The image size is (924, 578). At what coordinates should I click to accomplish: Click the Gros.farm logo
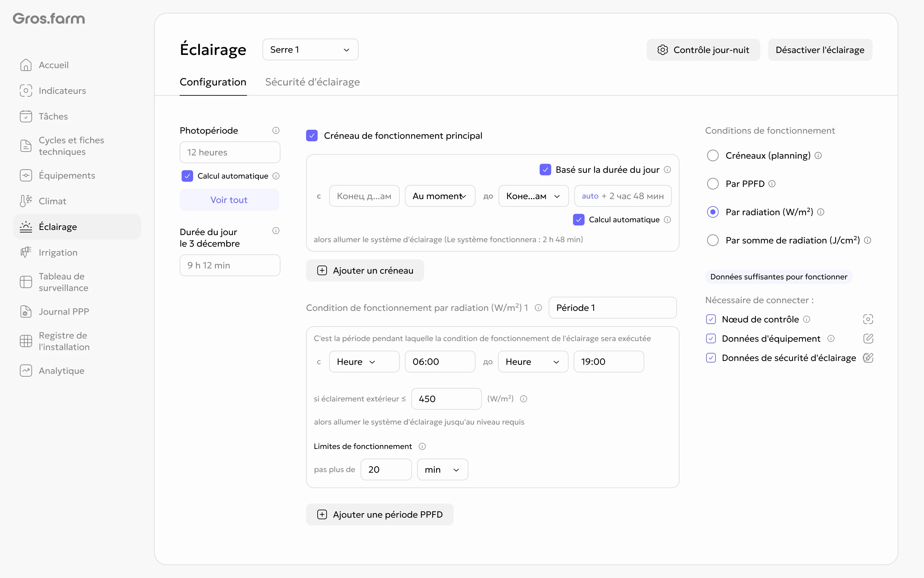coord(48,18)
